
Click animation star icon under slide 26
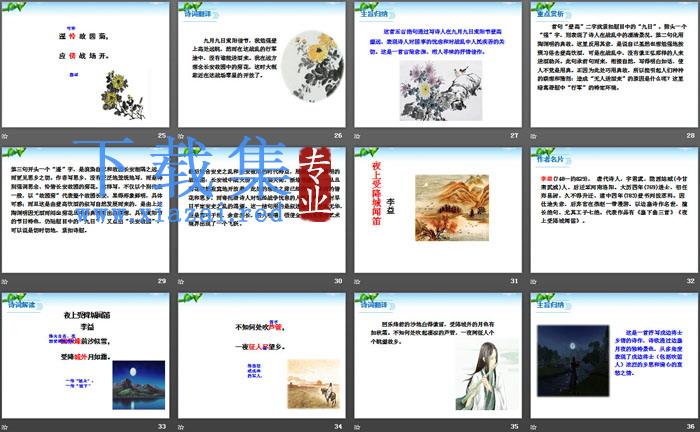pyautogui.click(x=181, y=136)
